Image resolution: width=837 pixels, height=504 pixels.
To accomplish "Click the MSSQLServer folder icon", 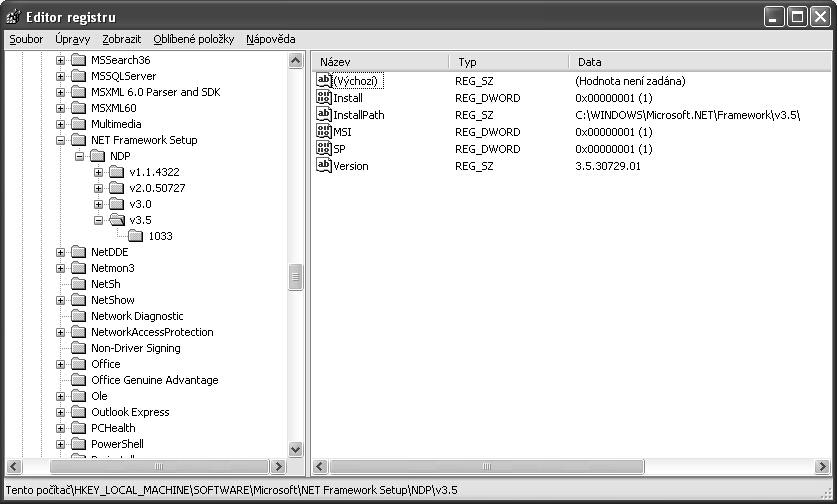I will (78, 76).
